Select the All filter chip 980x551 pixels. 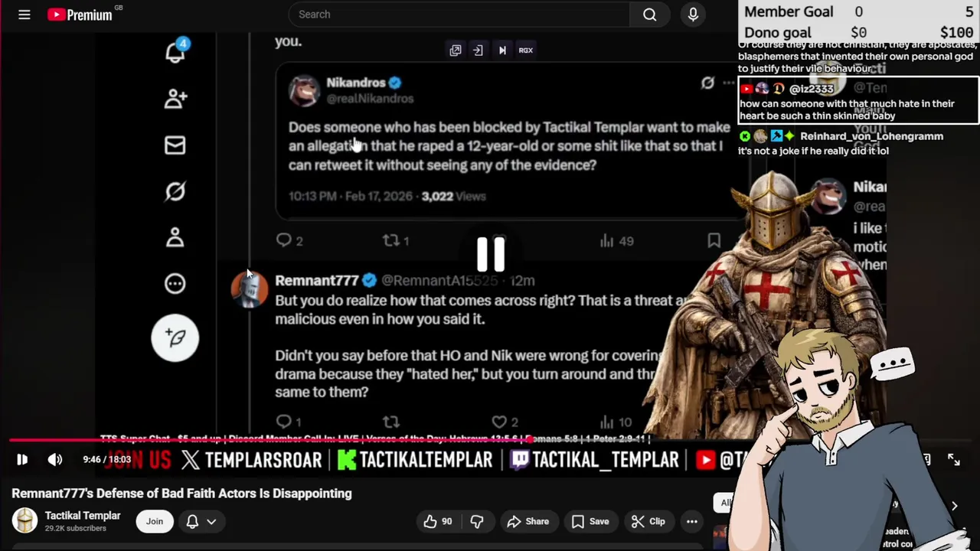pos(724,503)
